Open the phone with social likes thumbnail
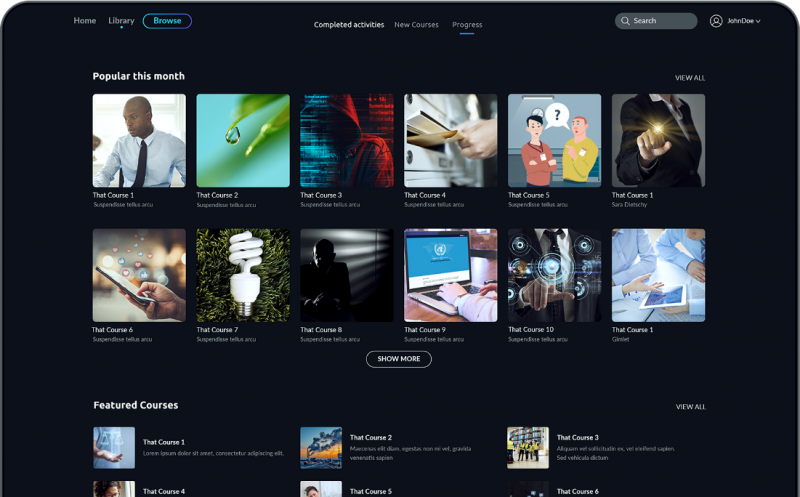The height and width of the screenshot is (497, 800). [x=139, y=275]
